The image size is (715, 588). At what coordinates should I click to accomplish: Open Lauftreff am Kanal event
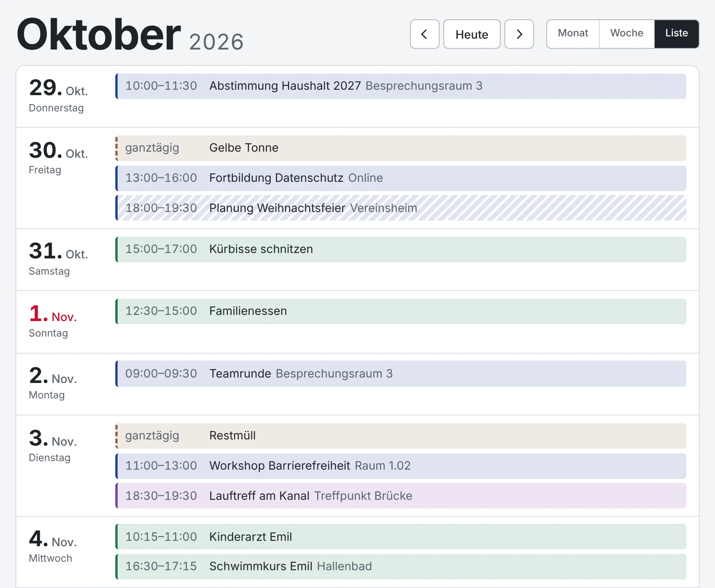coord(401,496)
